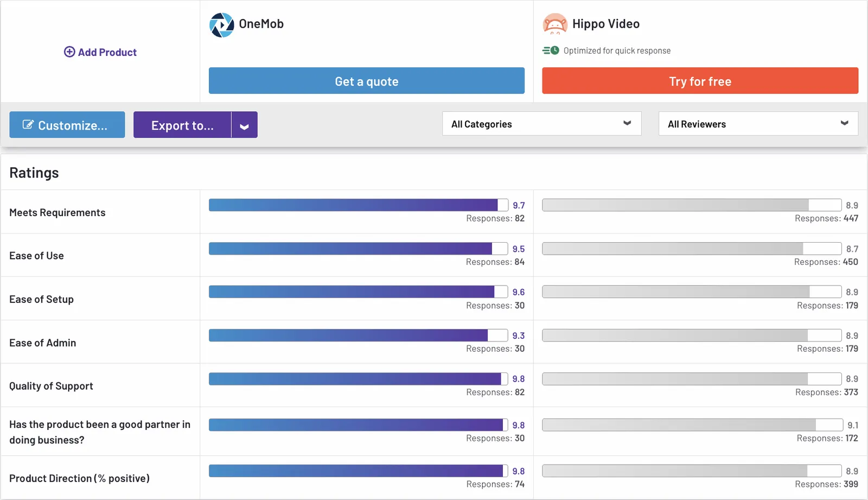Click the Responses: 172 text

827,438
